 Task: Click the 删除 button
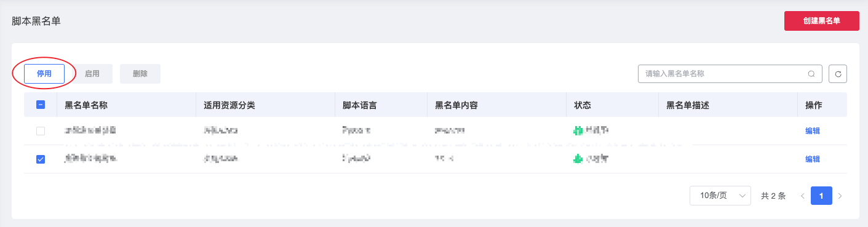click(140, 74)
